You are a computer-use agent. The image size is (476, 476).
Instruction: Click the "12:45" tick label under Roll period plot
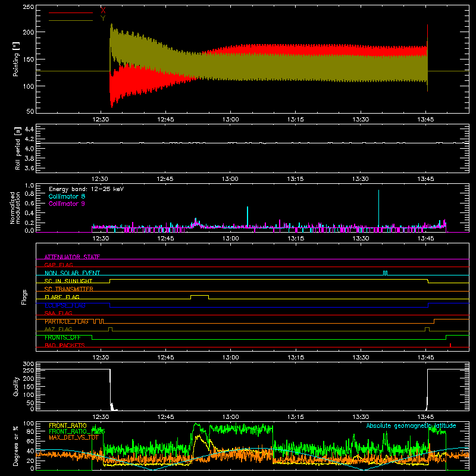165,179
